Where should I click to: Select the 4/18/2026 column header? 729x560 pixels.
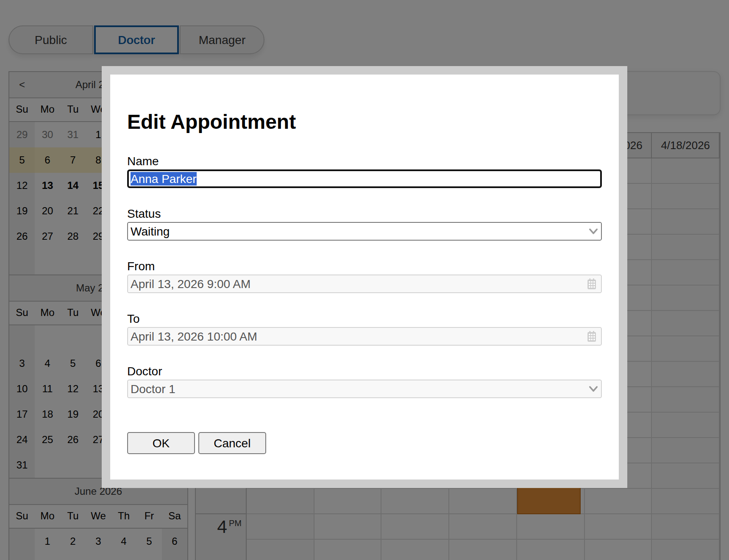coord(685,145)
